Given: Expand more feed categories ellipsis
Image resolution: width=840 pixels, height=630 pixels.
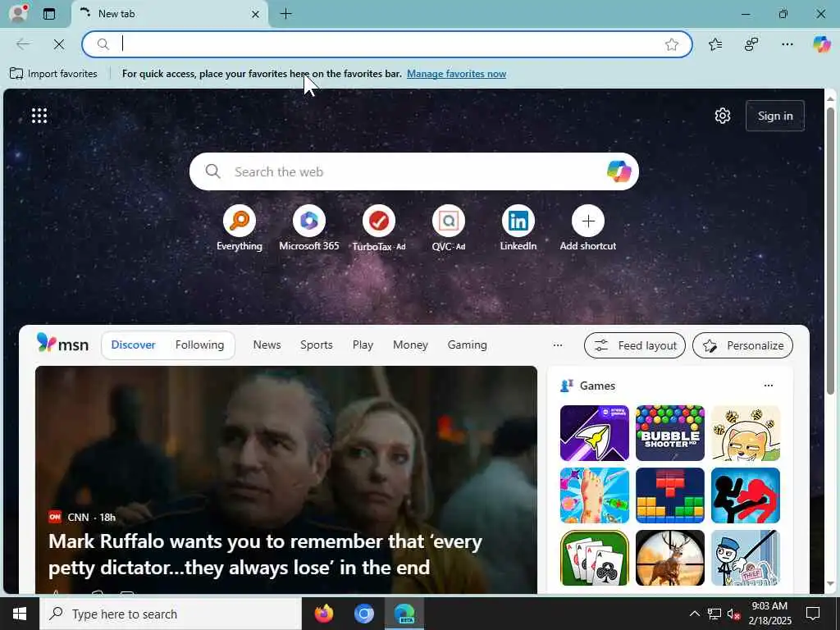Looking at the screenshot, I should [558, 345].
